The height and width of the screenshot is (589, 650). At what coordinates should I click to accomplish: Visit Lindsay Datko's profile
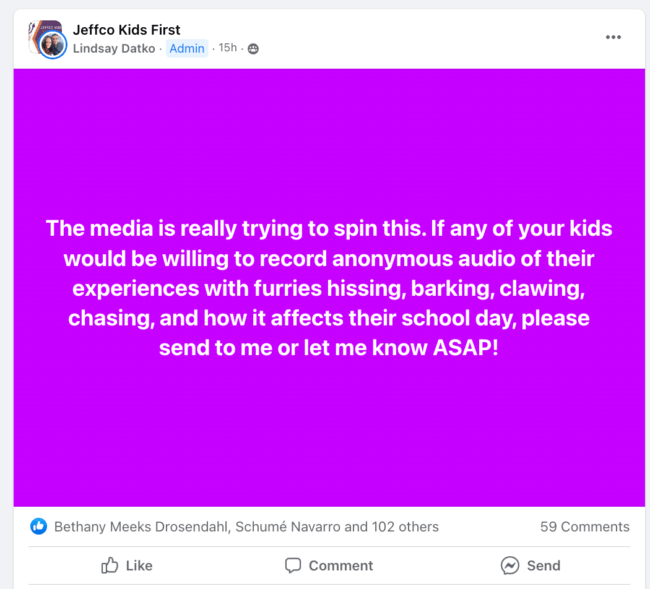(x=114, y=48)
